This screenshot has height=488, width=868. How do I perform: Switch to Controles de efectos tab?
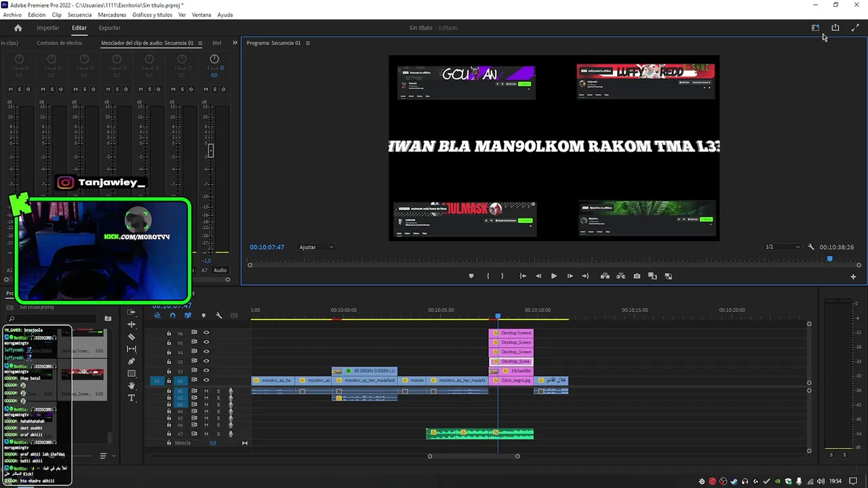point(60,43)
